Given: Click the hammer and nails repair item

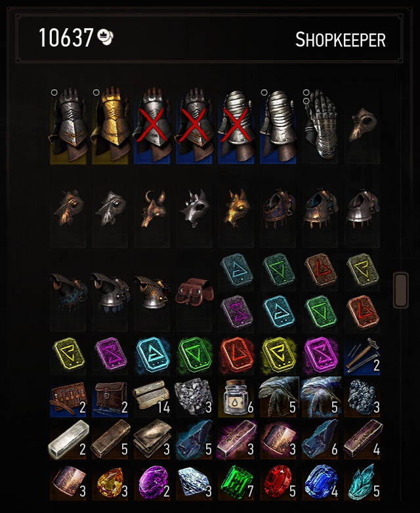Looking at the screenshot, I should 362,356.
